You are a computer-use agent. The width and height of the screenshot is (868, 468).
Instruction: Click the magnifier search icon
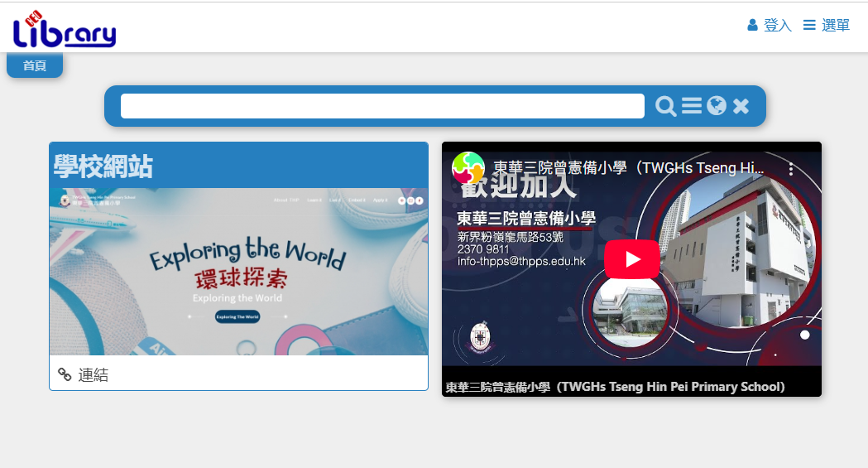point(665,106)
